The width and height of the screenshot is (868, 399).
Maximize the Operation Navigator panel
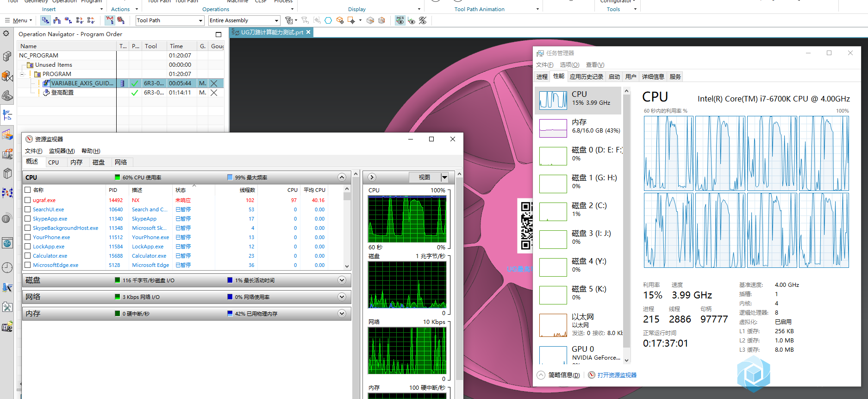click(219, 34)
